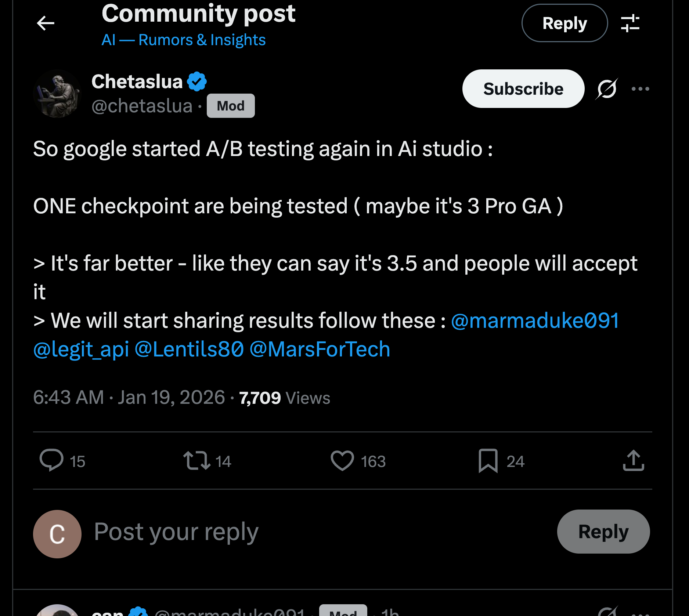Like the post with heart icon
The width and height of the screenshot is (689, 616).
tap(342, 460)
